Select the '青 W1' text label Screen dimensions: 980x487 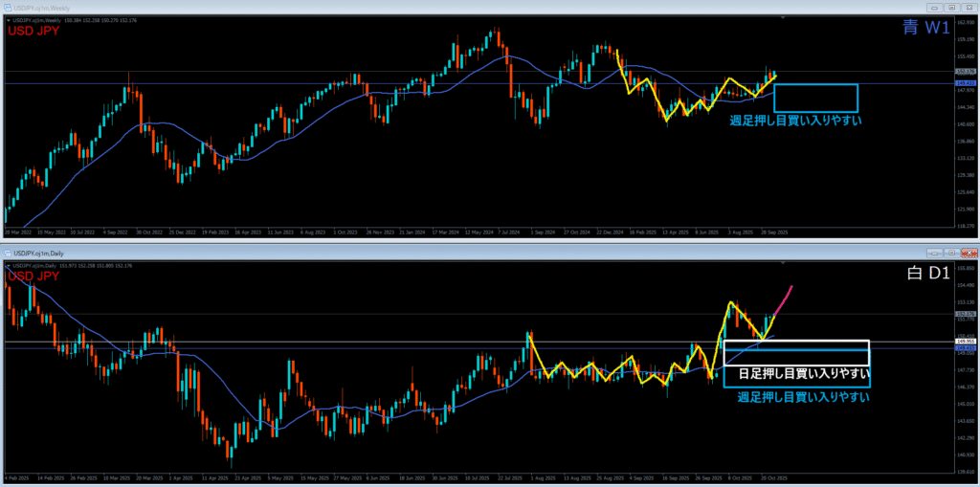[925, 30]
